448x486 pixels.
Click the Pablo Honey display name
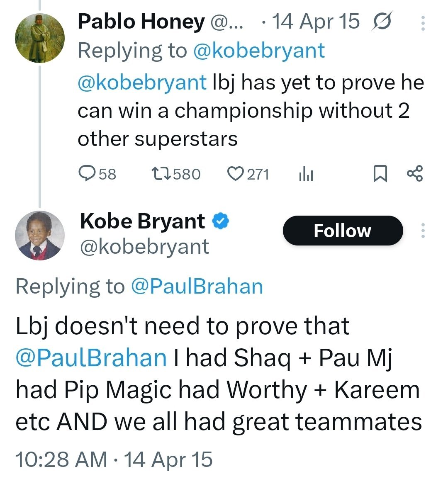141,22
